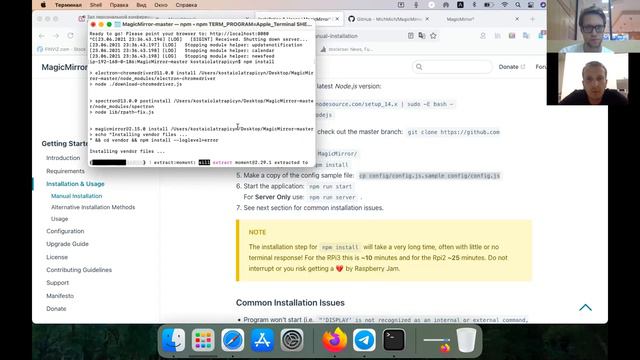Open Upgrade Guide in the sidebar
Viewport: 640px width, 360px height.
click(67, 244)
